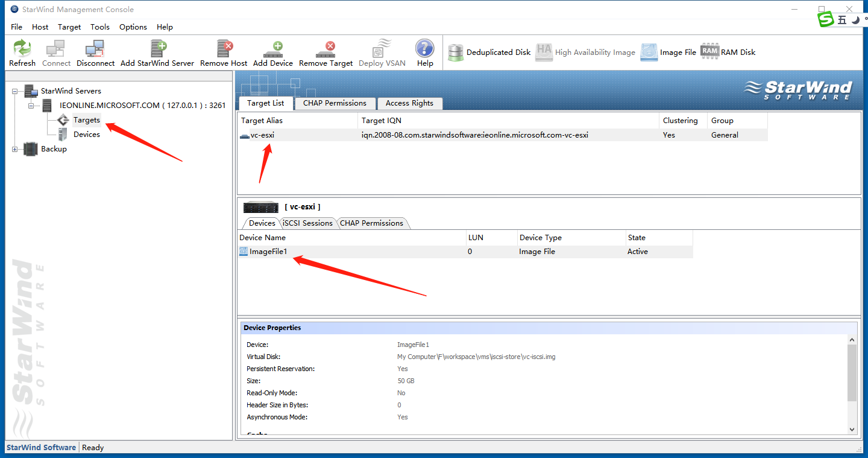Switch to the Access Rights tab
The height and width of the screenshot is (458, 868).
click(x=409, y=103)
